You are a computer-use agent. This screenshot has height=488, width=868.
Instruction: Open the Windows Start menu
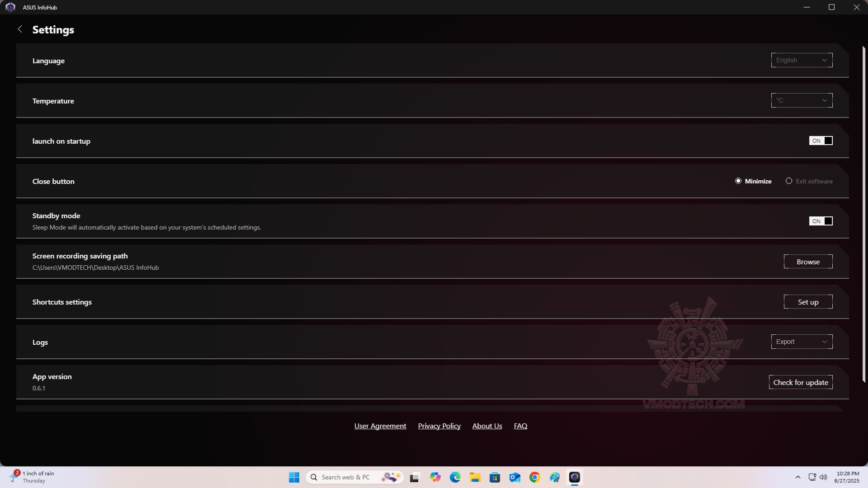point(294,477)
